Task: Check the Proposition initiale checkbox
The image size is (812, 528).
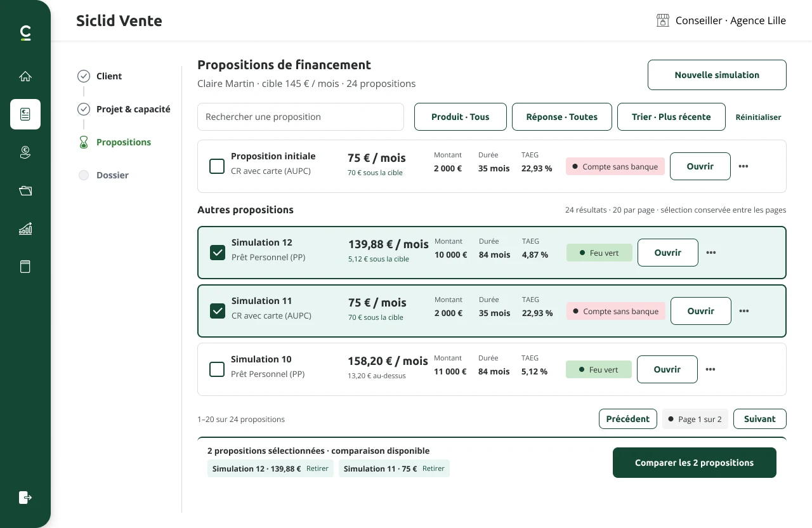Action: [x=217, y=166]
